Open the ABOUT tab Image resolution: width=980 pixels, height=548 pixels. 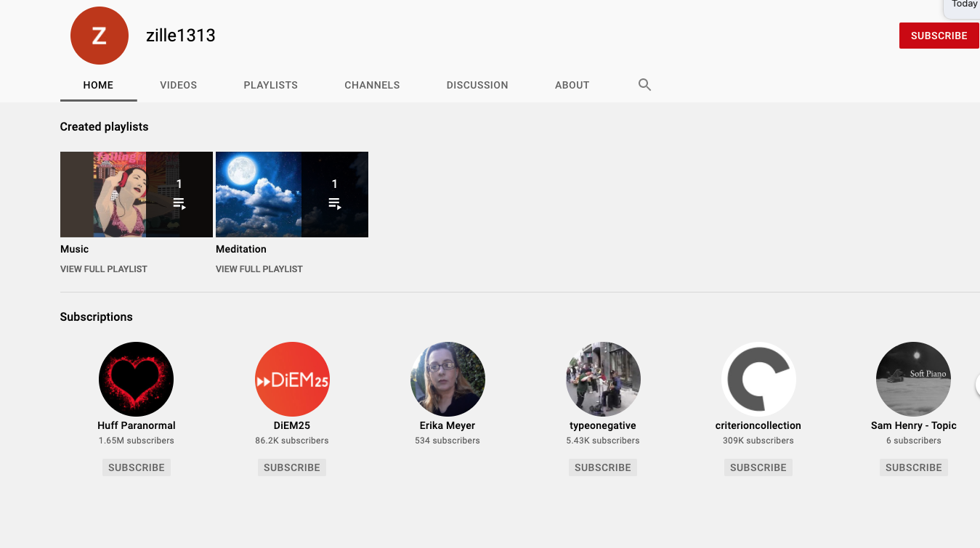572,85
